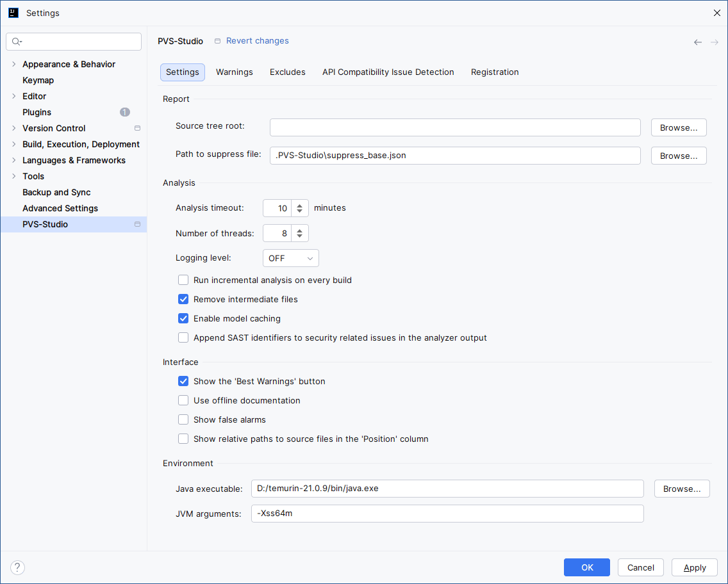
Task: Open help via question mark icon
Action: pos(18,567)
